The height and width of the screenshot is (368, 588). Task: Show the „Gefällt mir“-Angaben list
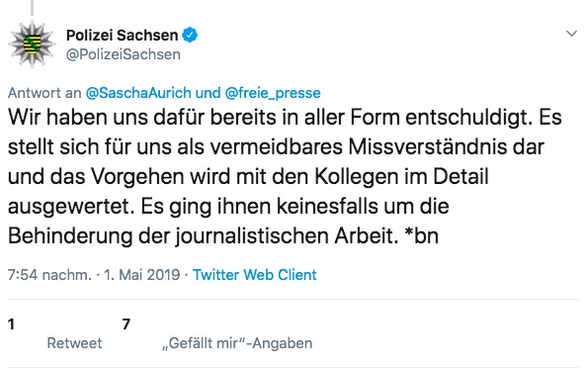tap(237, 343)
